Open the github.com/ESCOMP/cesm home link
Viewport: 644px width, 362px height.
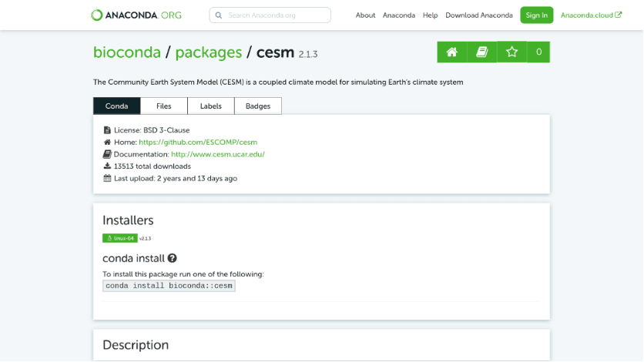[x=198, y=142]
